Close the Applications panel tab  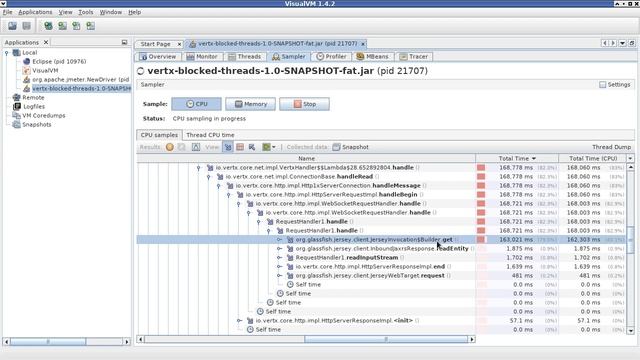tap(46, 42)
